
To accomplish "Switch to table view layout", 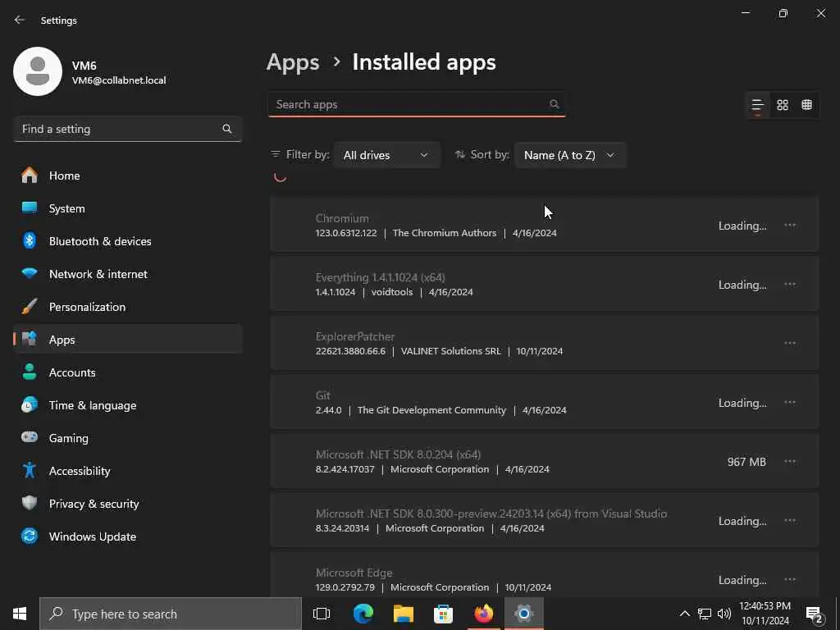I will tap(807, 105).
